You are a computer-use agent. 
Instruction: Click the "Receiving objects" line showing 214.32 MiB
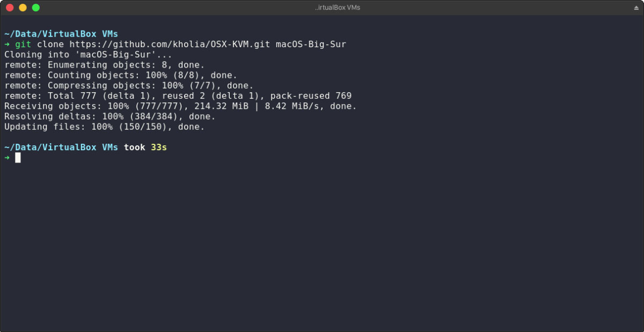180,106
